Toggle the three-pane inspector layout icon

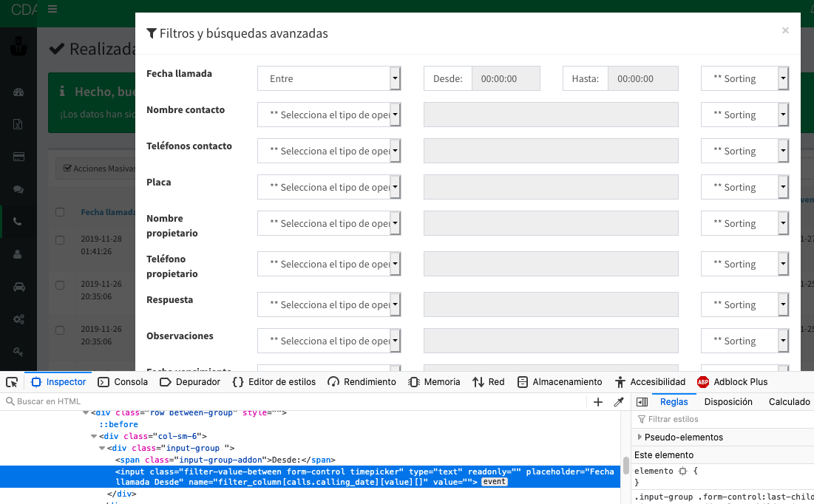pyautogui.click(x=642, y=402)
